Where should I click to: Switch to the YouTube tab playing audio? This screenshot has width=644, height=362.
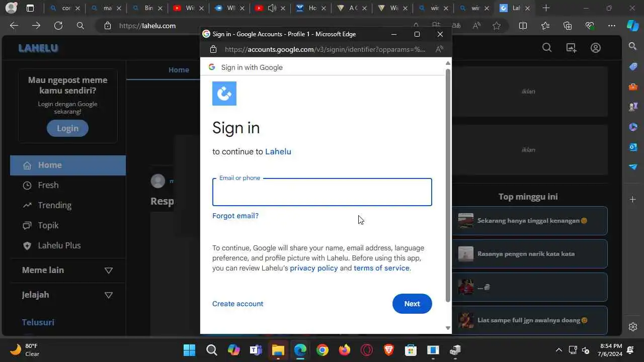point(271,8)
